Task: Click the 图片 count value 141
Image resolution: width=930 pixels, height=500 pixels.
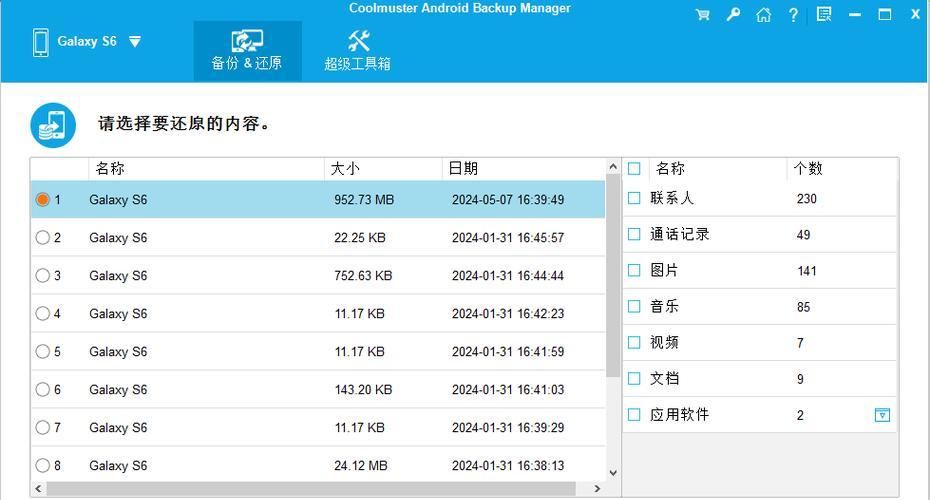Action: coord(807,271)
